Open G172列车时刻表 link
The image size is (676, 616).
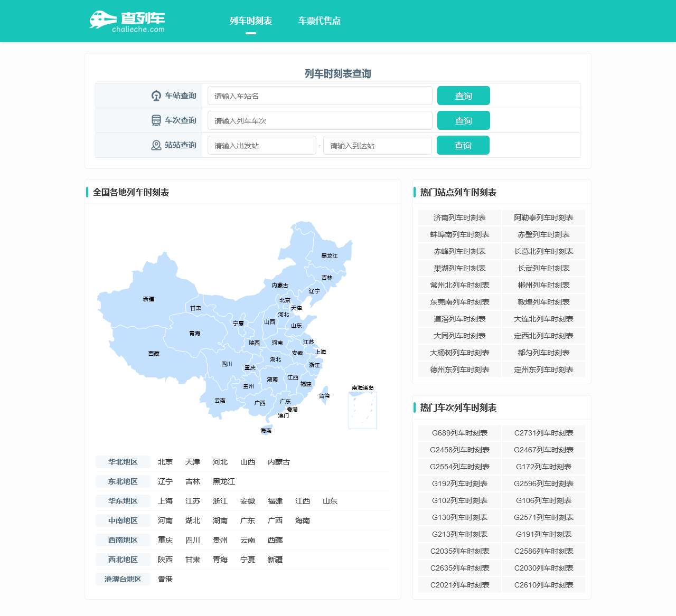(x=543, y=467)
